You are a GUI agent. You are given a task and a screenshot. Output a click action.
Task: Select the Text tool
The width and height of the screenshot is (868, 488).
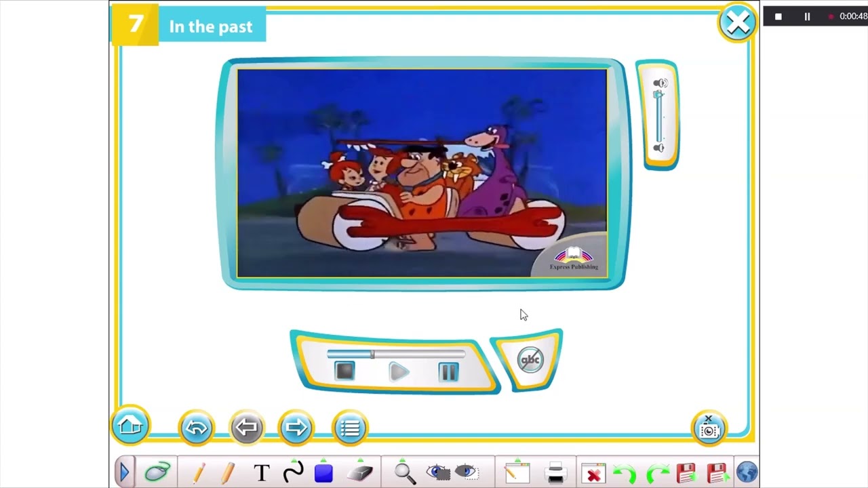tap(262, 472)
